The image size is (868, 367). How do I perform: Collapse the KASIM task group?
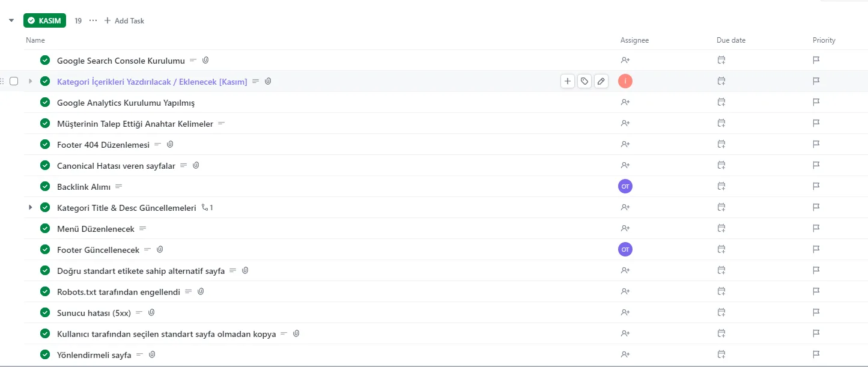[x=11, y=20]
